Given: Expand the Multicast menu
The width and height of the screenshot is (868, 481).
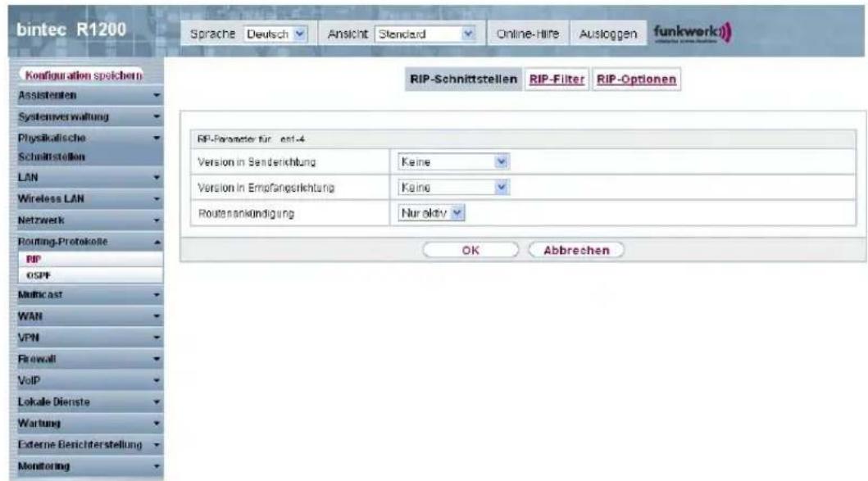Looking at the screenshot, I should (x=88, y=295).
